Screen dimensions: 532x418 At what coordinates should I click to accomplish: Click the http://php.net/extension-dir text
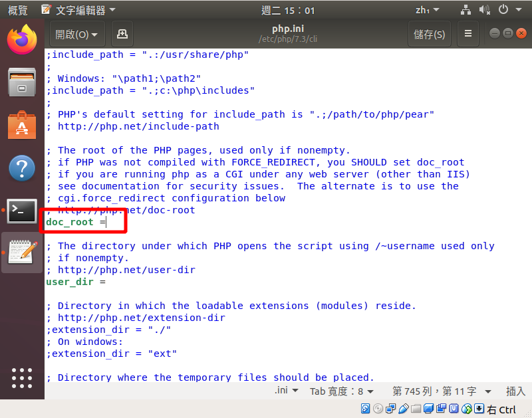[x=142, y=318]
